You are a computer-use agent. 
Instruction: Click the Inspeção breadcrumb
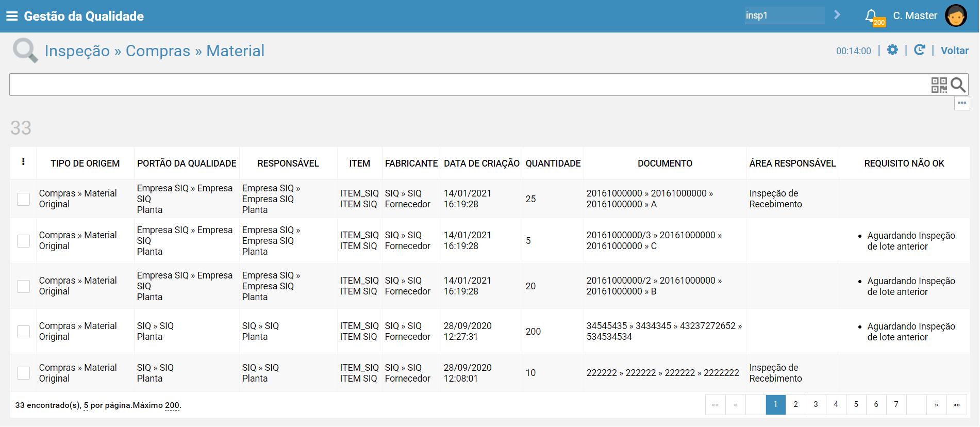pyautogui.click(x=77, y=51)
